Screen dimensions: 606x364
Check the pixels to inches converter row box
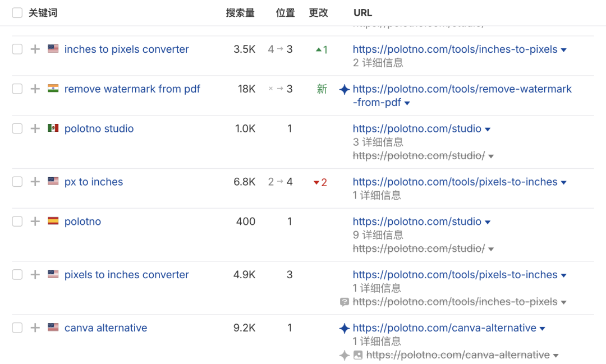[x=17, y=274]
